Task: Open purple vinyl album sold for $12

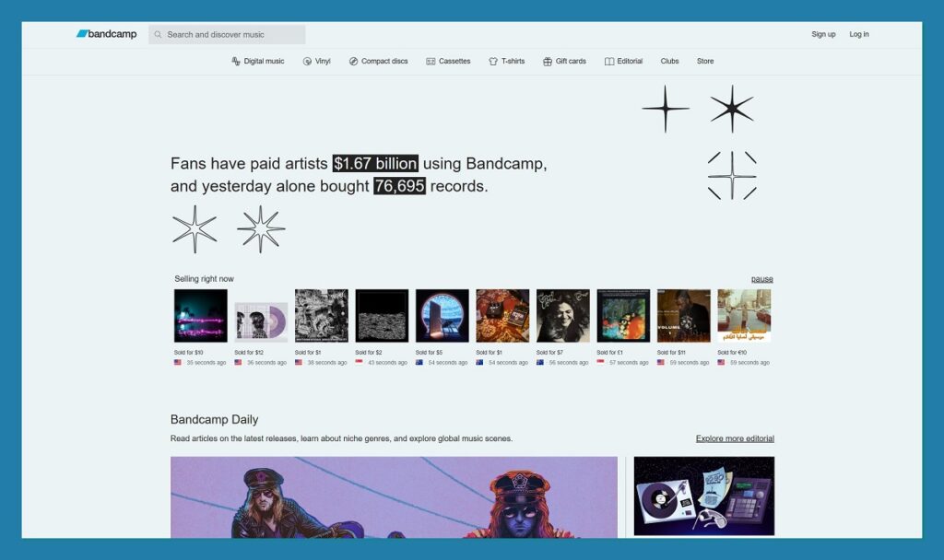Action: coord(261,322)
